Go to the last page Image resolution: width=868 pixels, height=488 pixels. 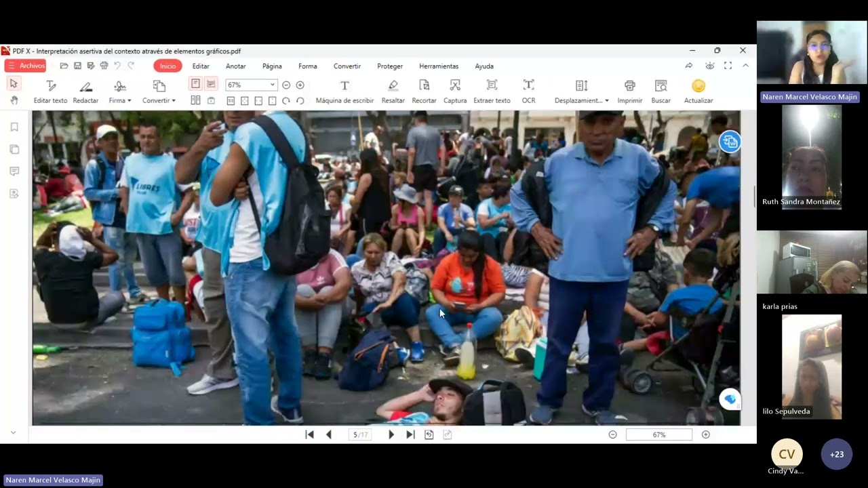click(x=410, y=434)
